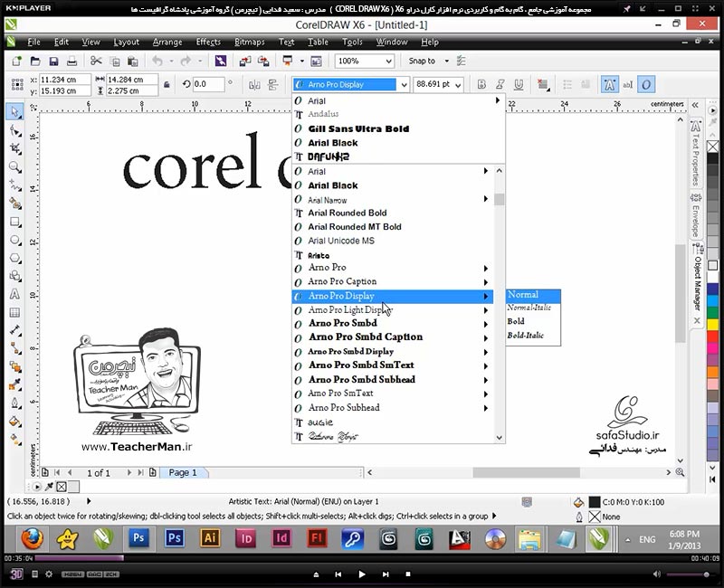Expand recent Arial font style arrow
724x588 pixels.
497,100
